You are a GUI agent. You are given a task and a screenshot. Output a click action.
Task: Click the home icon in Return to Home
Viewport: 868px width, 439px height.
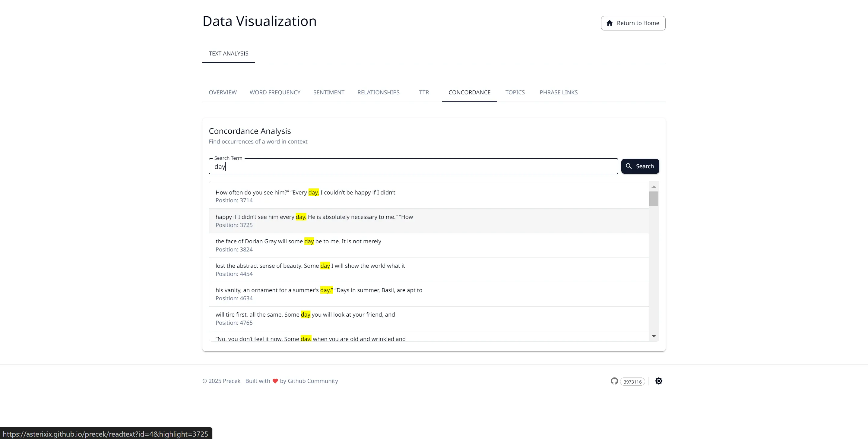[x=610, y=23]
